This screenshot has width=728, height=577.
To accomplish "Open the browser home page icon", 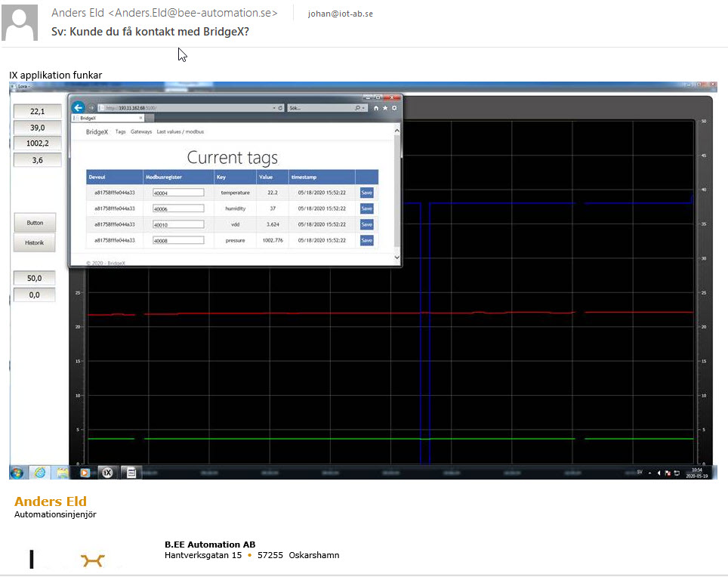I will pos(376,108).
